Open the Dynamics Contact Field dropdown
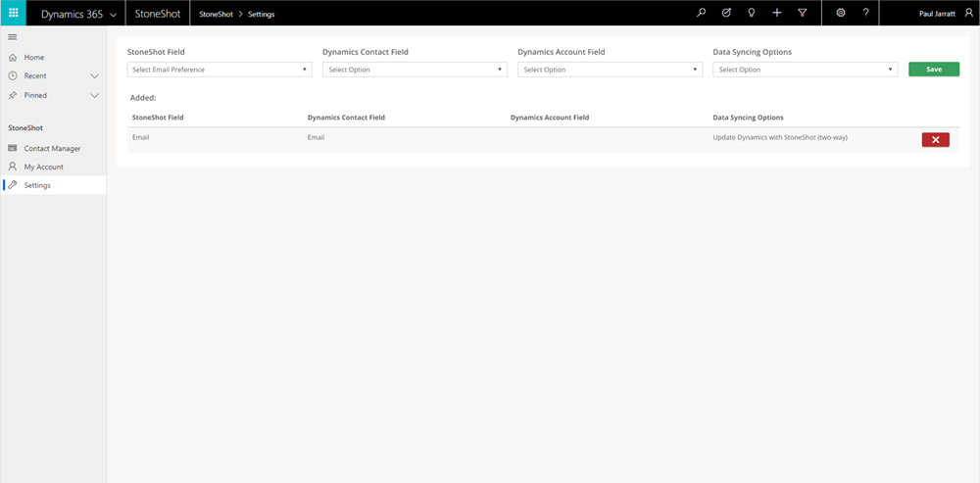Image resolution: width=980 pixels, height=483 pixels. [415, 70]
